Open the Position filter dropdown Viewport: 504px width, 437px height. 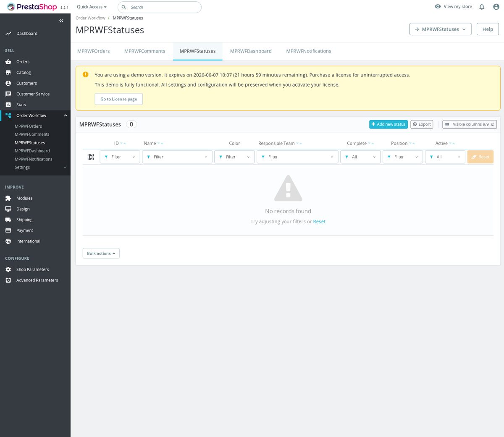point(403,157)
